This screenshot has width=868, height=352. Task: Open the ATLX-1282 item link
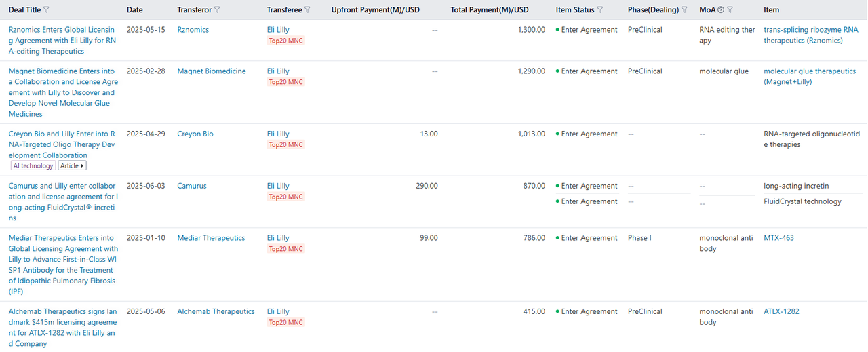(x=781, y=312)
